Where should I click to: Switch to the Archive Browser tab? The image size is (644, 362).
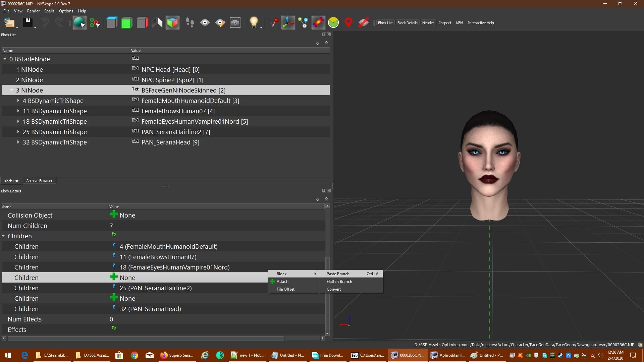[39, 181]
